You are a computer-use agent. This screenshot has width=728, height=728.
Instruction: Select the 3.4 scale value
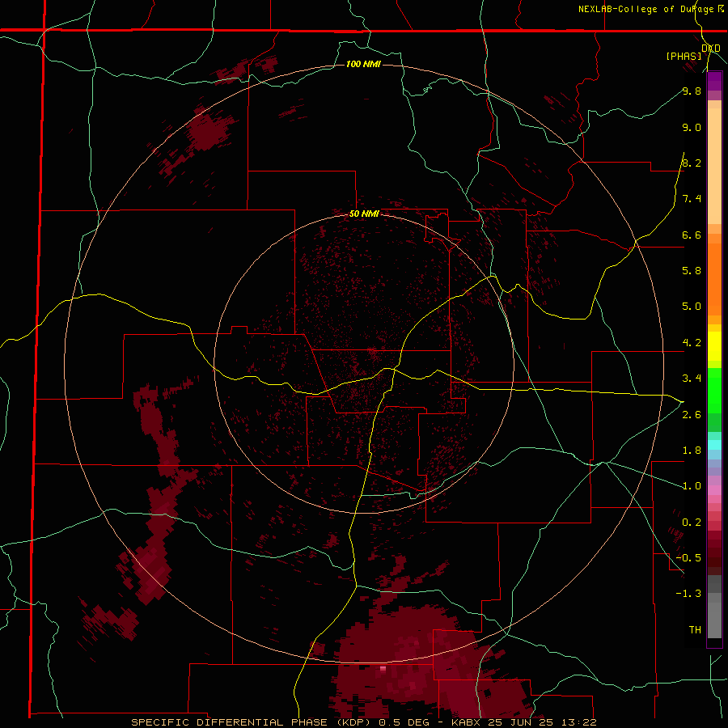tap(692, 379)
